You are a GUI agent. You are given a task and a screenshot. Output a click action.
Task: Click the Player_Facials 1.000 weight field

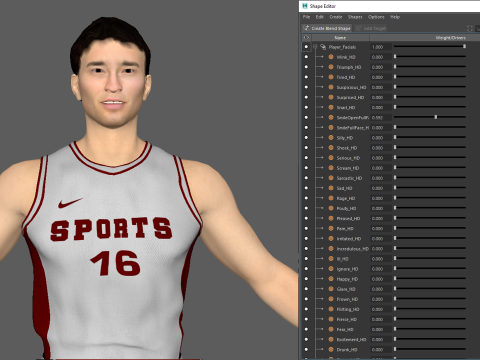pos(381,47)
